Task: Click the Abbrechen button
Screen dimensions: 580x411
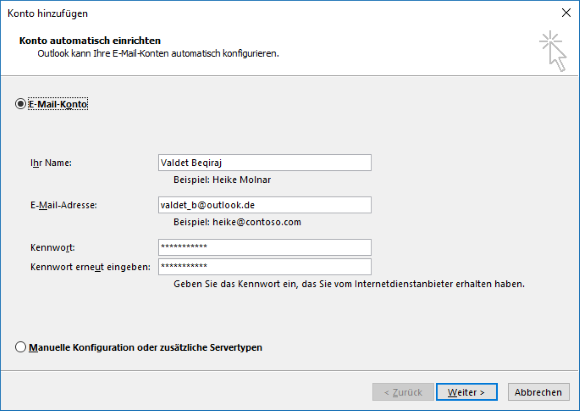Action: pos(538,392)
